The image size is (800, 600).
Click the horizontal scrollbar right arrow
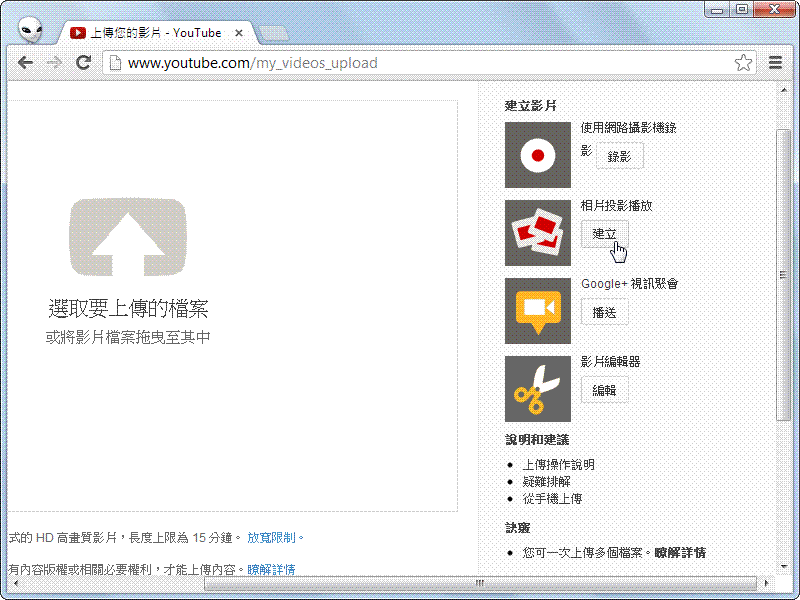766,583
